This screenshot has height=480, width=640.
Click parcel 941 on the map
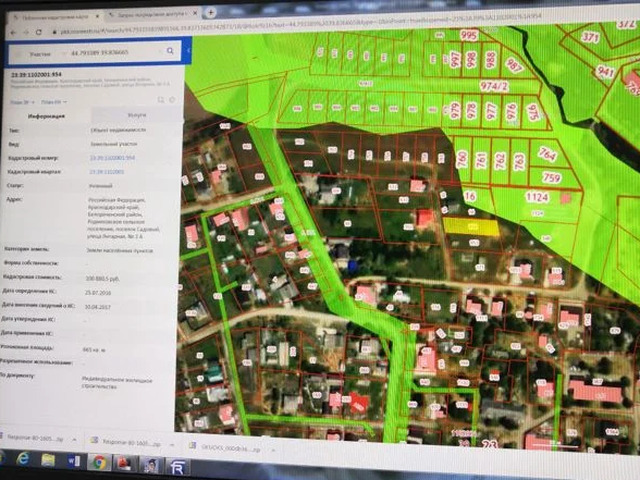coord(605,72)
